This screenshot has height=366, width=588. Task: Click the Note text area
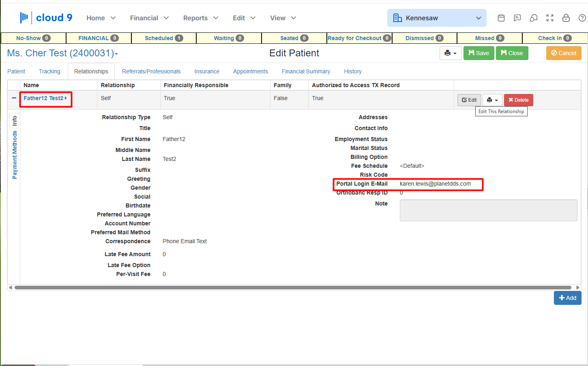coord(488,210)
